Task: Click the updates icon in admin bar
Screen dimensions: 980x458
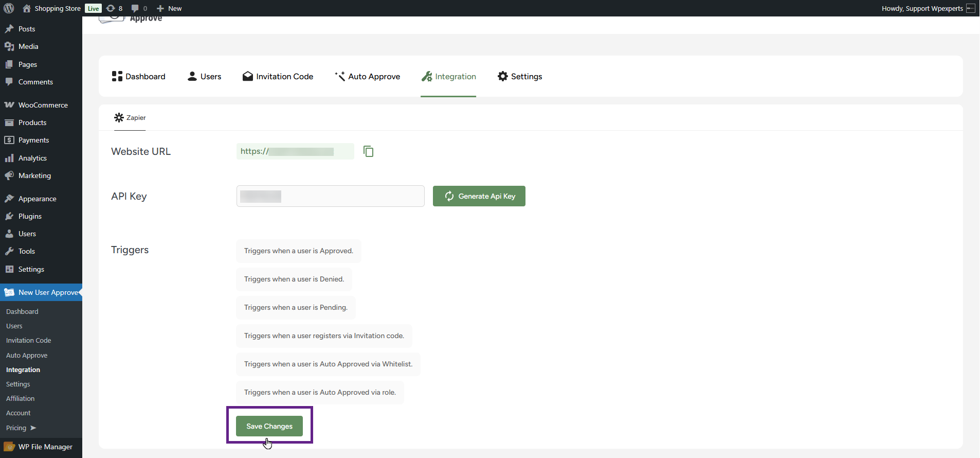Action: coord(114,8)
